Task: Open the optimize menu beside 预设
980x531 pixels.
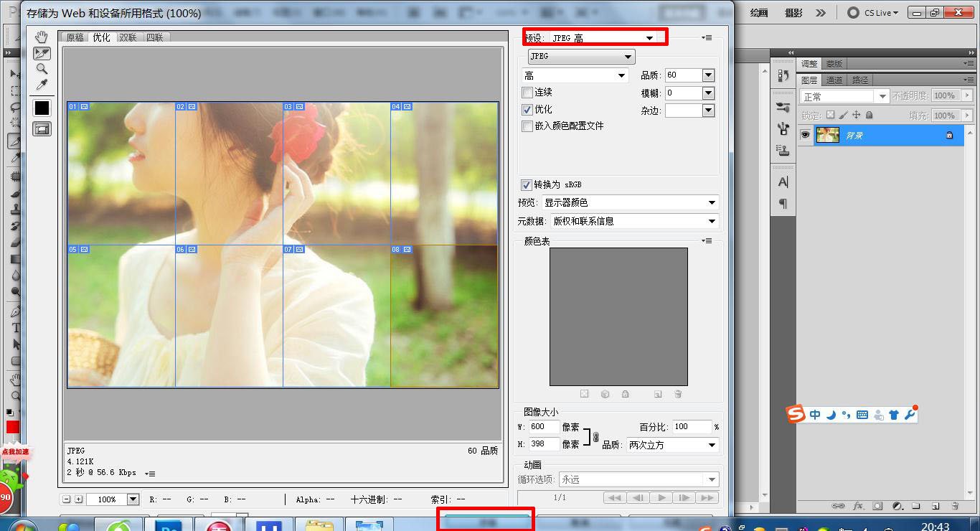Action: click(707, 38)
